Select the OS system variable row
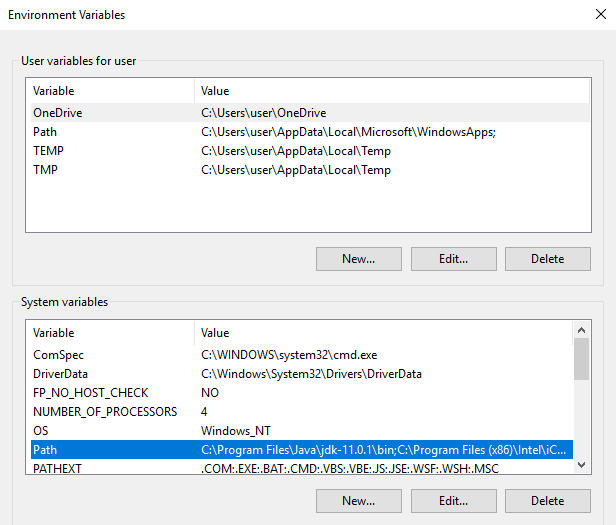This screenshot has width=616, height=525. [302, 431]
